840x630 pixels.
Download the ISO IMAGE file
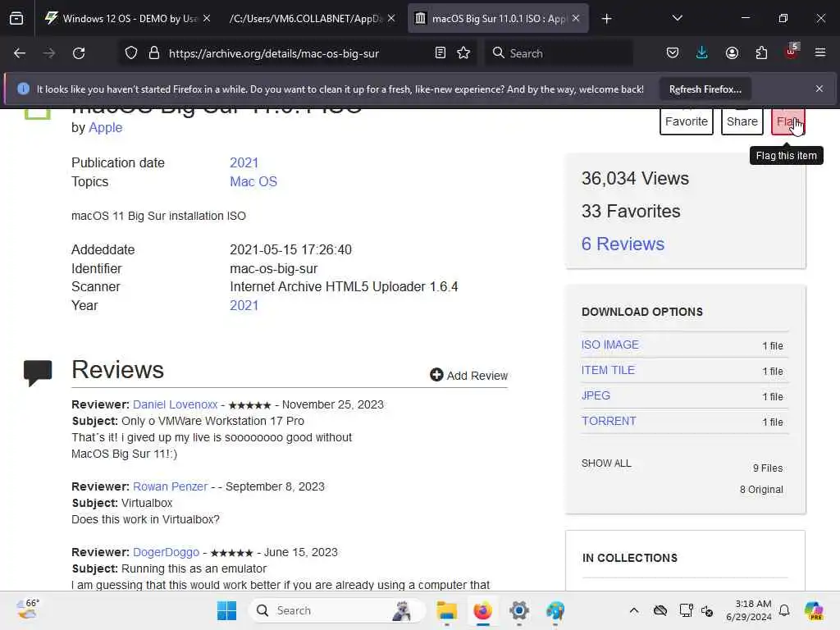[609, 345]
